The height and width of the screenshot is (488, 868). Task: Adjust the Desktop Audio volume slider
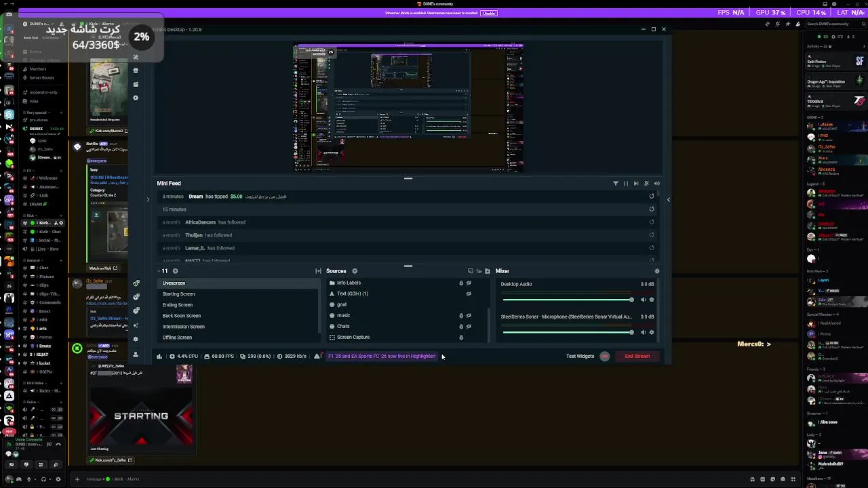(568, 300)
